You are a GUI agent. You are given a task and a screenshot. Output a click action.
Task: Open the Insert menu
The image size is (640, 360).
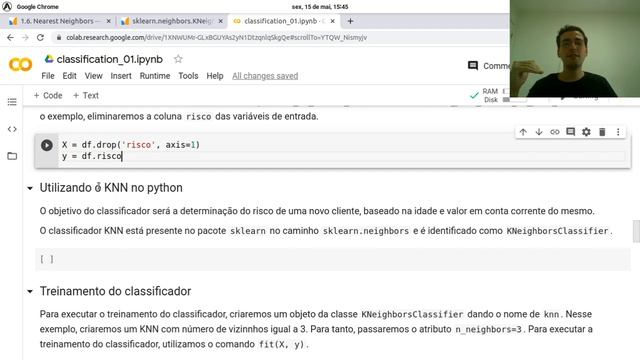[x=121, y=76]
